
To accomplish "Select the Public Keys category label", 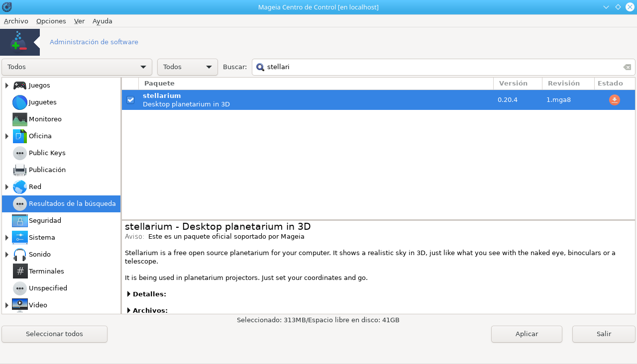I will pyautogui.click(x=47, y=153).
